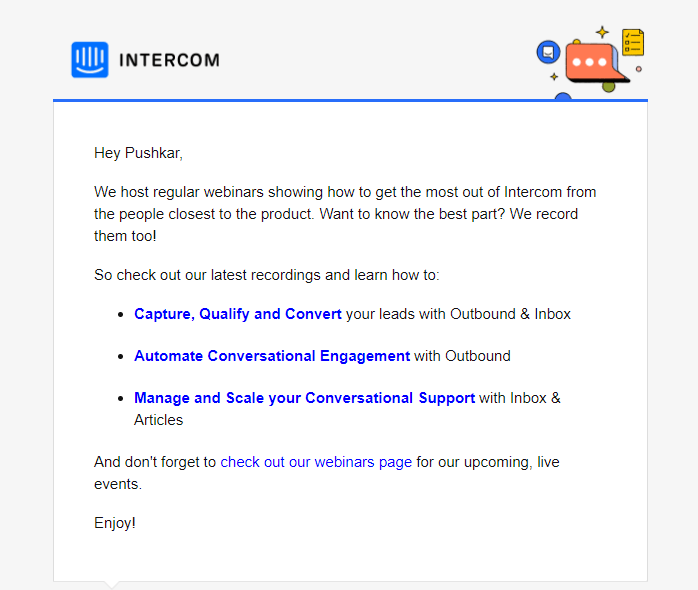Open Automate Conversational Engagement link
The width and height of the screenshot is (698, 590).
(x=272, y=356)
